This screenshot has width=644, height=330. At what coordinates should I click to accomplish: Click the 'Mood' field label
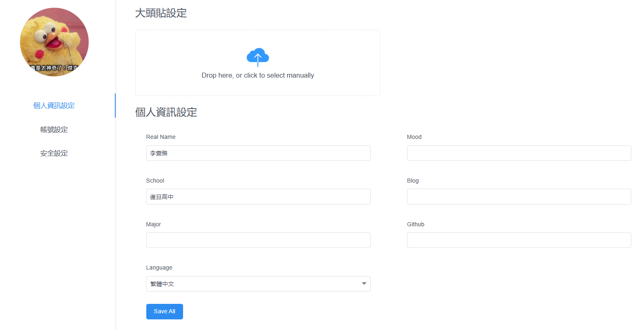(x=414, y=137)
